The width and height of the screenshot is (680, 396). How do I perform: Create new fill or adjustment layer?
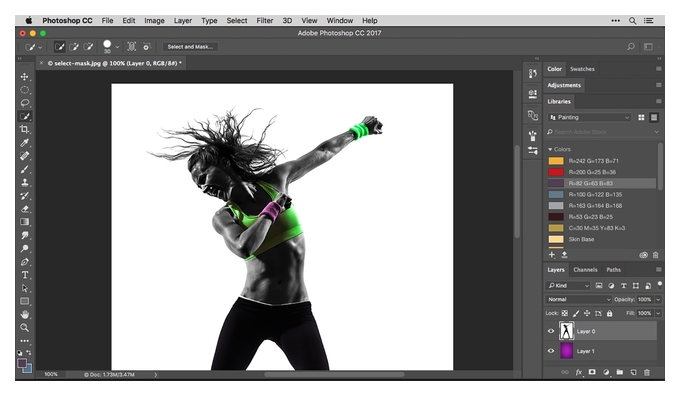pos(606,372)
